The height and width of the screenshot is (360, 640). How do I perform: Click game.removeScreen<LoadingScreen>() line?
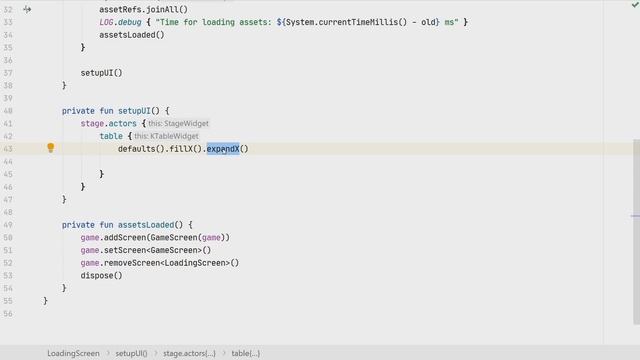[x=160, y=263]
